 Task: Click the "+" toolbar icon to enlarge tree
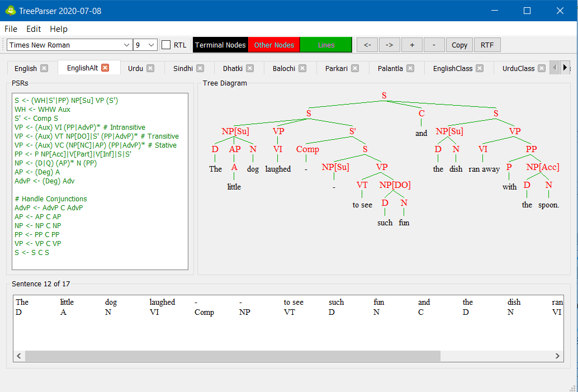411,45
